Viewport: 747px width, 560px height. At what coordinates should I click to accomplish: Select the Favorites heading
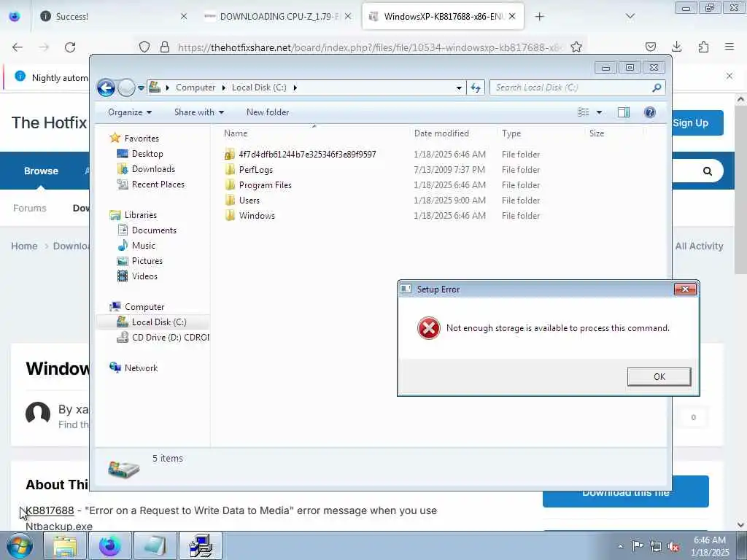click(x=142, y=138)
